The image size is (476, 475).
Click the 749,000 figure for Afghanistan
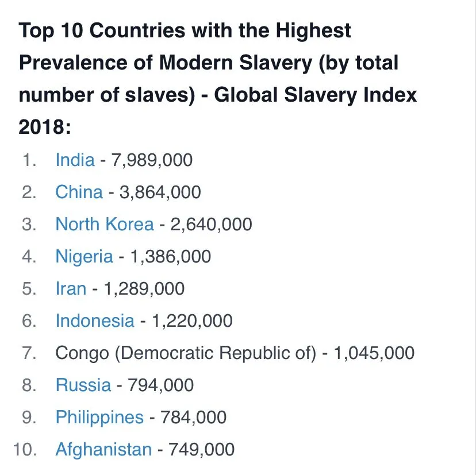[x=201, y=449]
